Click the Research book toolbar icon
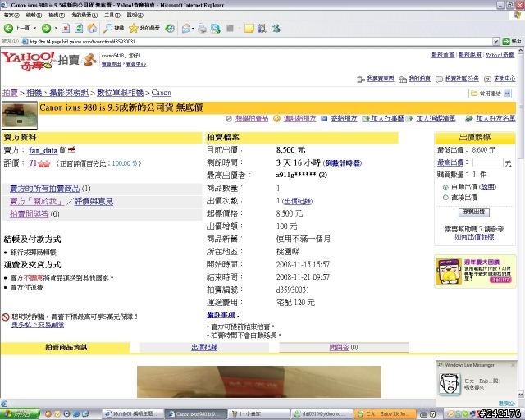The width and height of the screenshot is (525, 420). (262, 29)
